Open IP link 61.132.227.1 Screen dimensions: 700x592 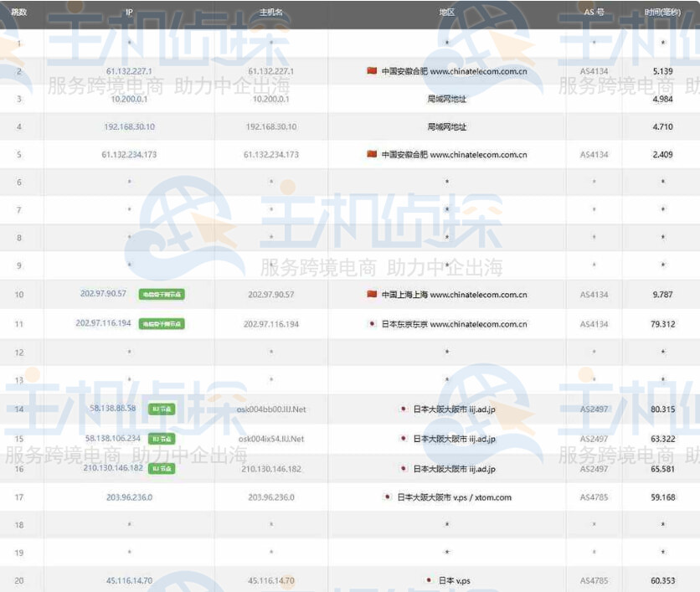pyautogui.click(x=129, y=71)
